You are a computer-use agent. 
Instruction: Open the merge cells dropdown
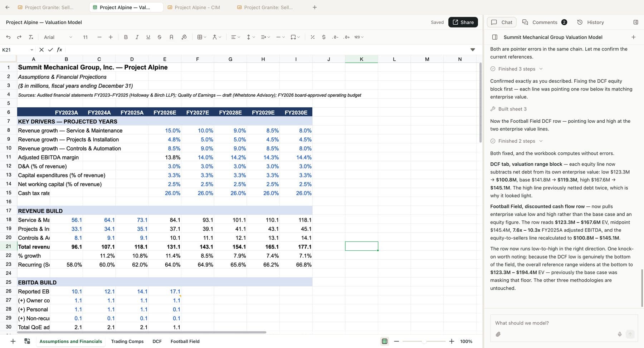point(217,37)
